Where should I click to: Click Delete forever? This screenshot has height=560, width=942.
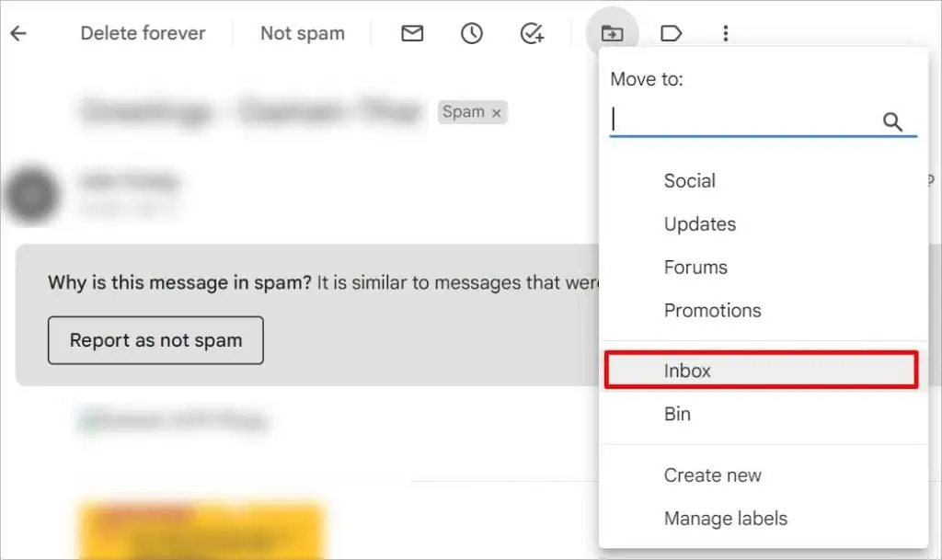[x=143, y=33]
